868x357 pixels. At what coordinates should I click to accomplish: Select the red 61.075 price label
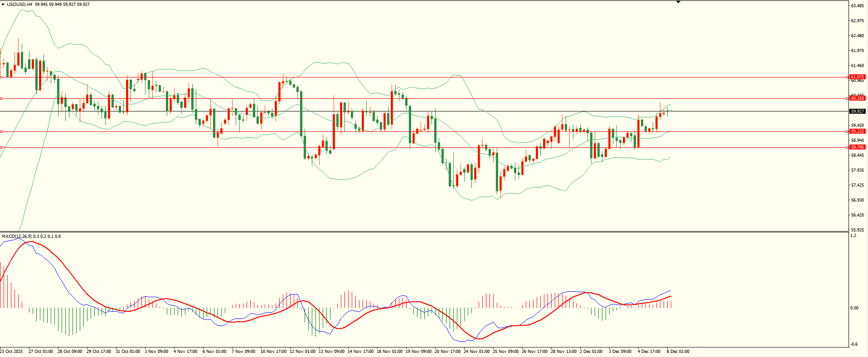pos(857,77)
